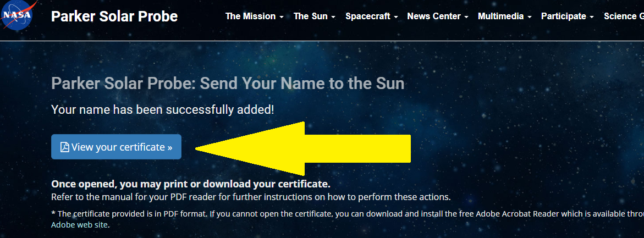Image resolution: width=644 pixels, height=238 pixels.
Task: Click the Send Your Name to the Sun heading
Action: tap(228, 84)
